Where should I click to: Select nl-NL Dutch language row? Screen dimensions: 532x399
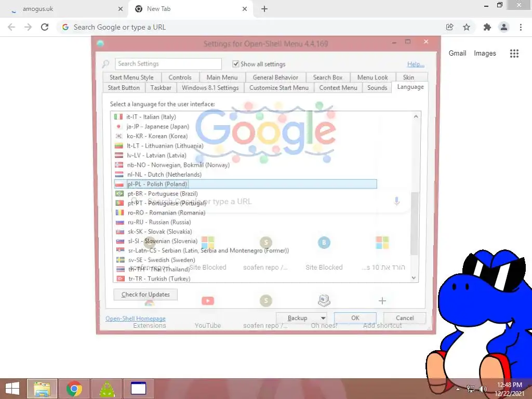pos(246,175)
